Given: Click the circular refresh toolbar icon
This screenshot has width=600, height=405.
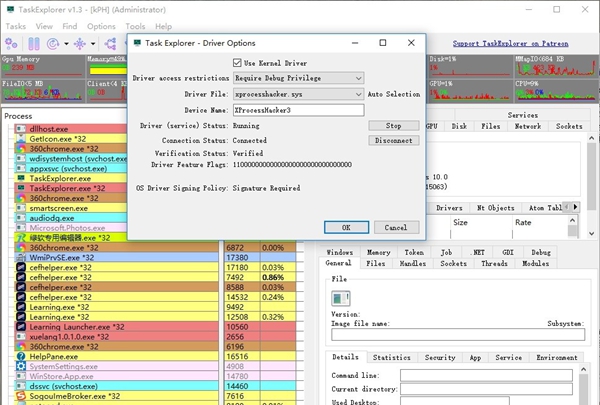Looking at the screenshot, I should [x=53, y=44].
